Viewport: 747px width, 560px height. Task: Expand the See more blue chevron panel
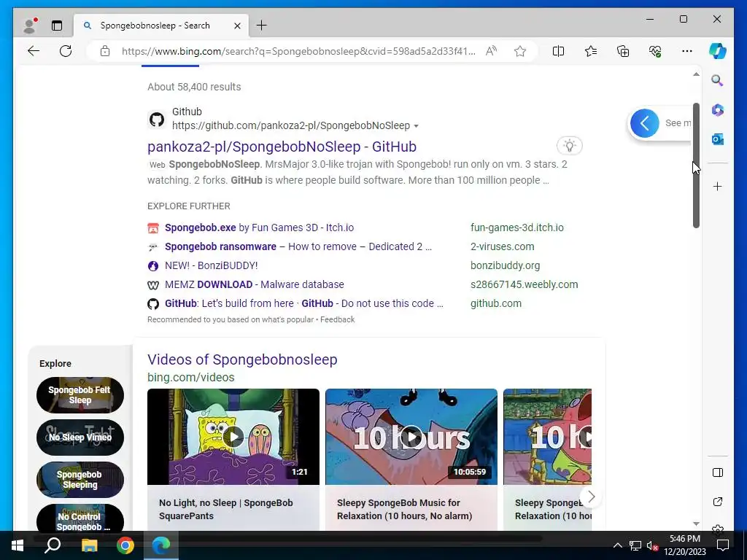(645, 123)
